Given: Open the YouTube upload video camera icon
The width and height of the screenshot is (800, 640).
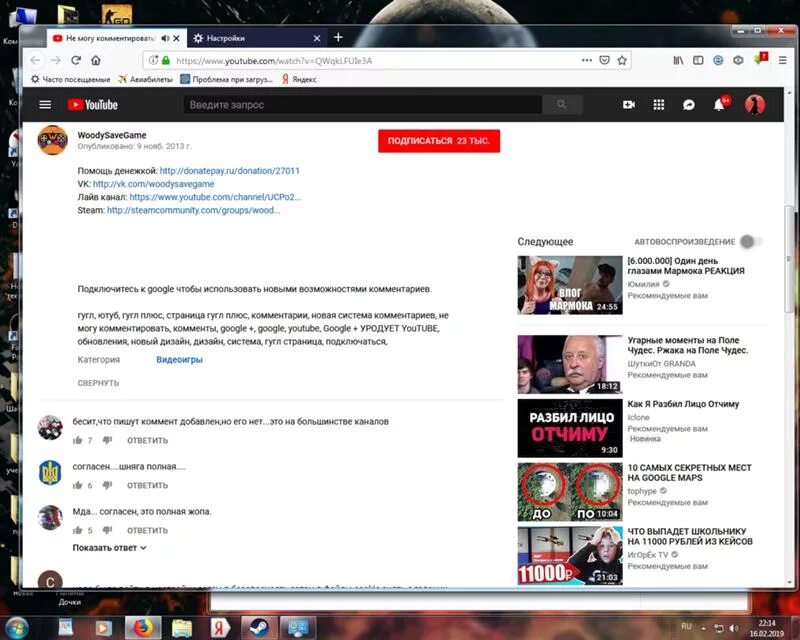Looking at the screenshot, I should [x=629, y=105].
